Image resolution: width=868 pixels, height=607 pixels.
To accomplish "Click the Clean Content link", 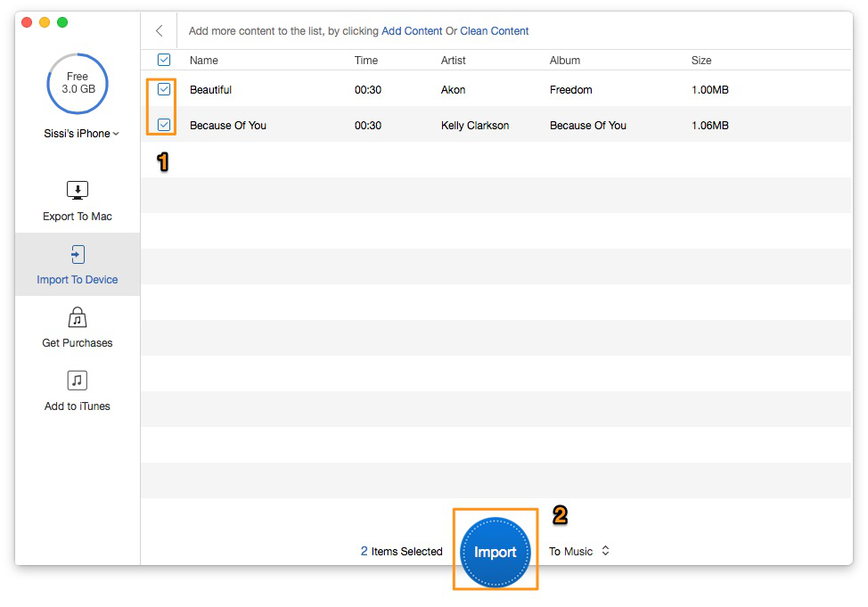I will click(495, 31).
